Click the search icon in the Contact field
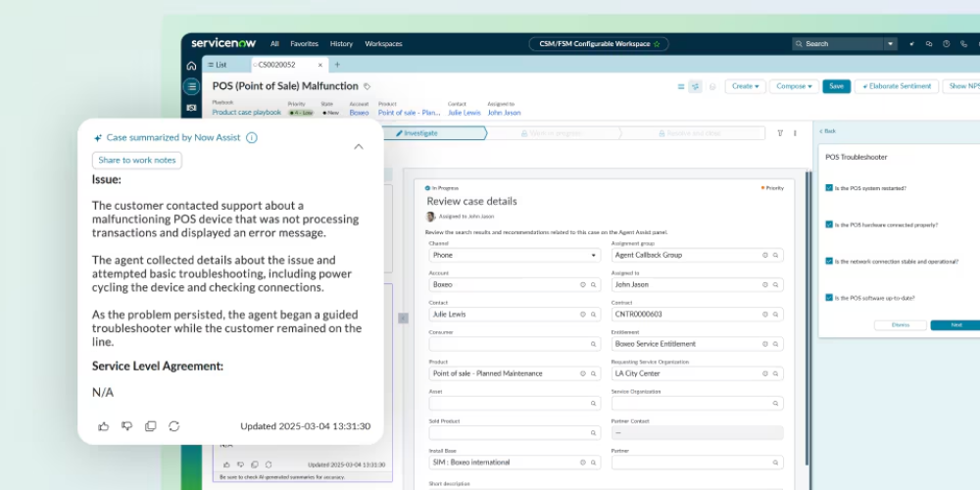 593,315
